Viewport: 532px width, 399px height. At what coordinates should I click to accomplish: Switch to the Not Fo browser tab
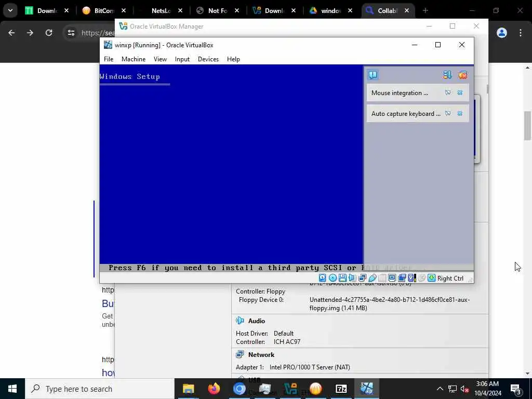click(218, 10)
